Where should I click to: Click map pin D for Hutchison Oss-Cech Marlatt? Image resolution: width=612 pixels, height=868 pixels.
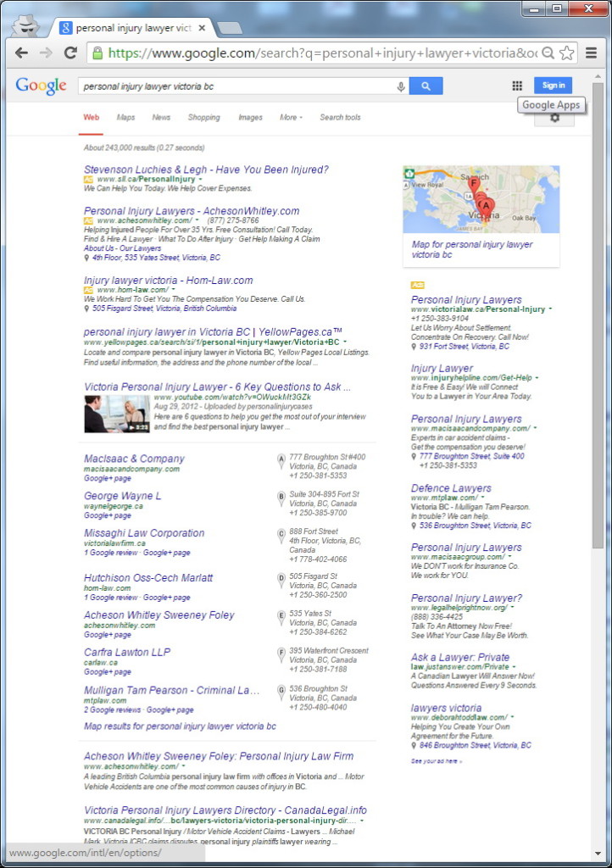click(x=281, y=579)
